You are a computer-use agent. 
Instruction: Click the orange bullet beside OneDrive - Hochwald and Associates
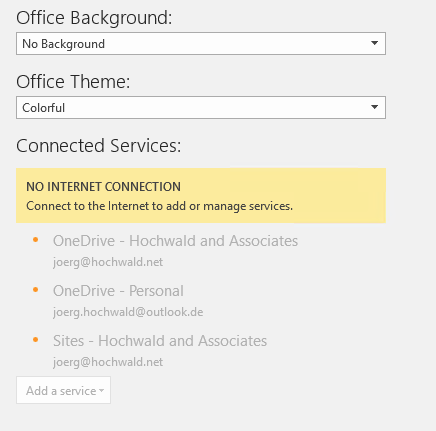click(x=36, y=240)
